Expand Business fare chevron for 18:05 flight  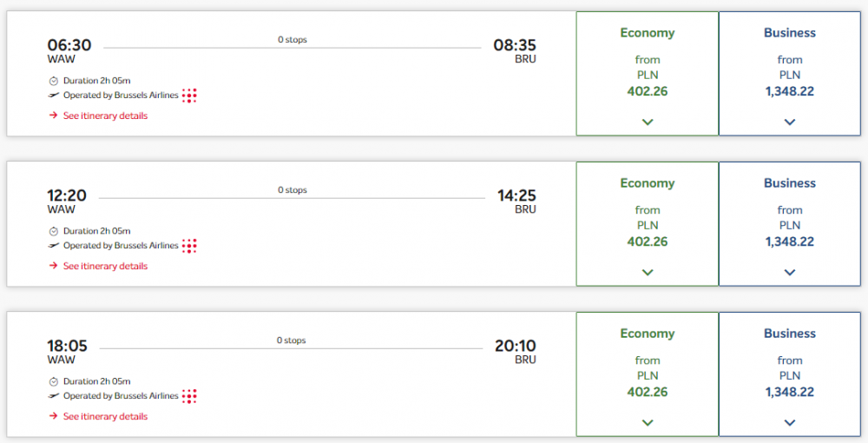[790, 422]
